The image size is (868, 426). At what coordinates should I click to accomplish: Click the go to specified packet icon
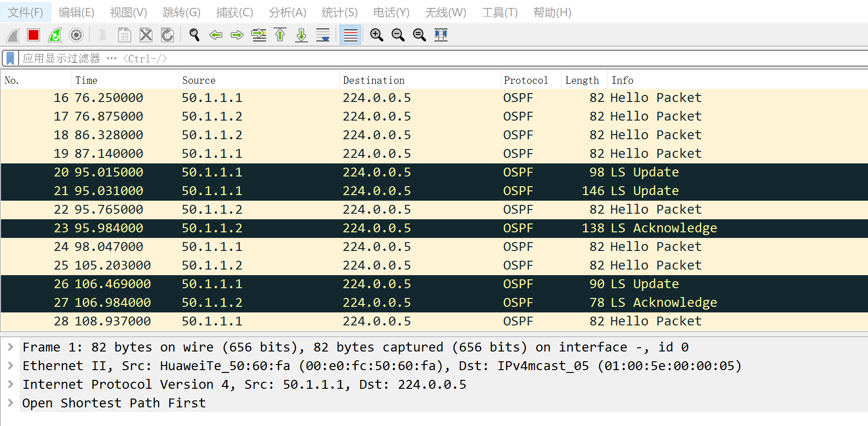(x=259, y=35)
